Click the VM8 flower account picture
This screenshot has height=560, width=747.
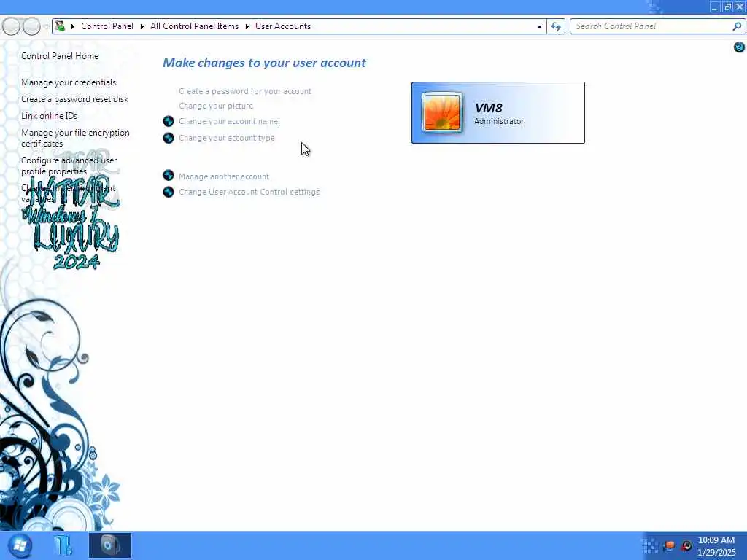441,112
